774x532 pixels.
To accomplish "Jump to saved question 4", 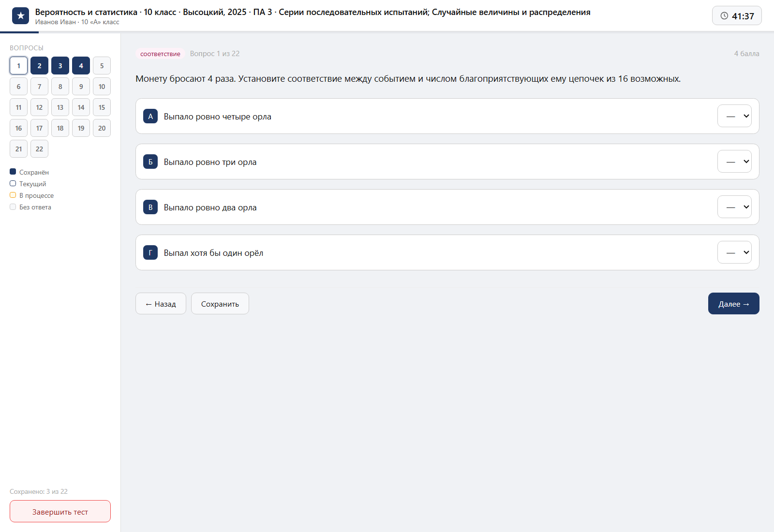I will 81,66.
